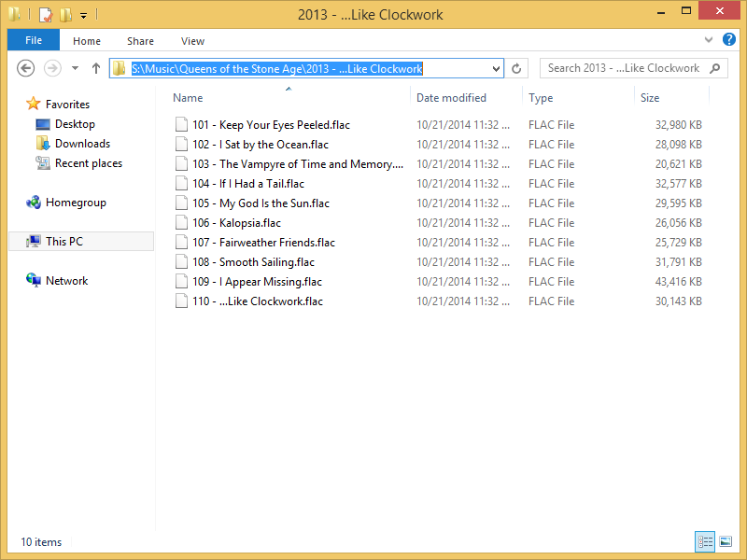Click the Back navigation arrow
Screen dimensions: 747x560
click(x=26, y=68)
